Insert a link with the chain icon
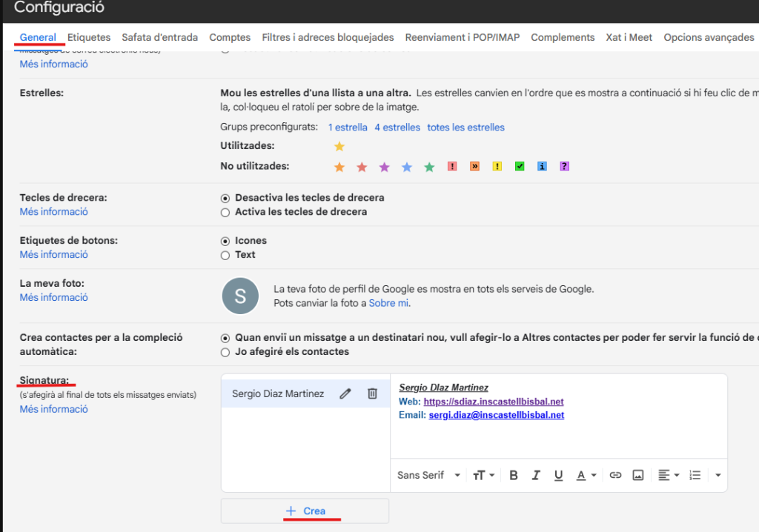The image size is (759, 532). click(x=615, y=475)
